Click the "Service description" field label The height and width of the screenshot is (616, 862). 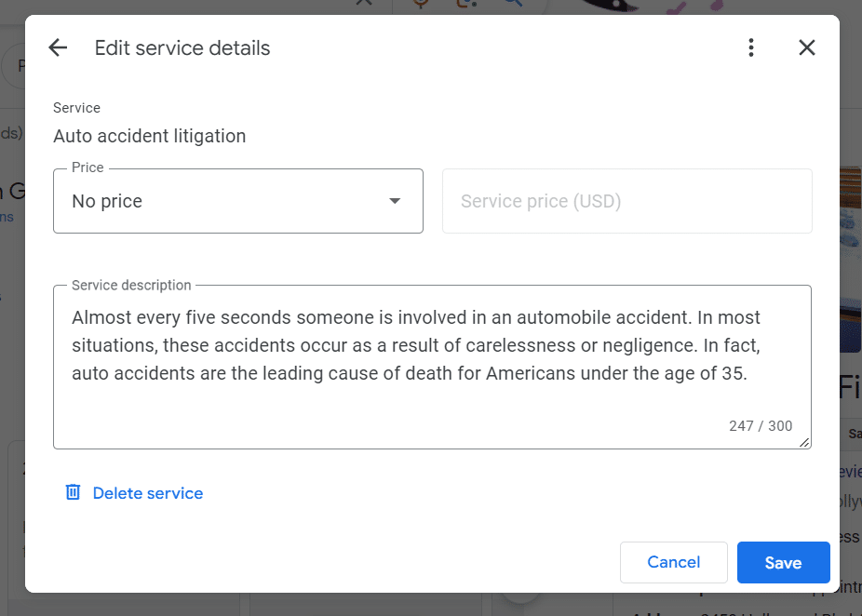click(x=131, y=286)
